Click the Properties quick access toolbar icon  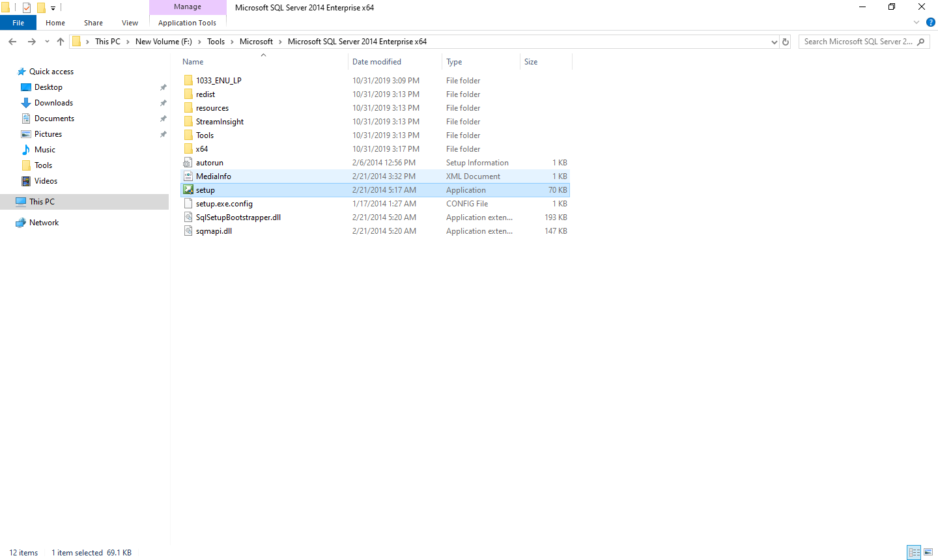[x=27, y=8]
